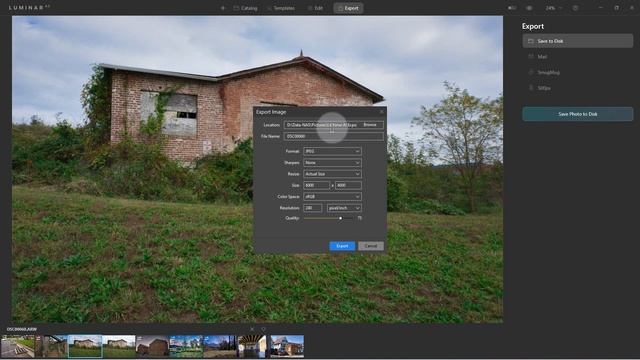Switch to the Edit tab
640x360 pixels.
316,8
